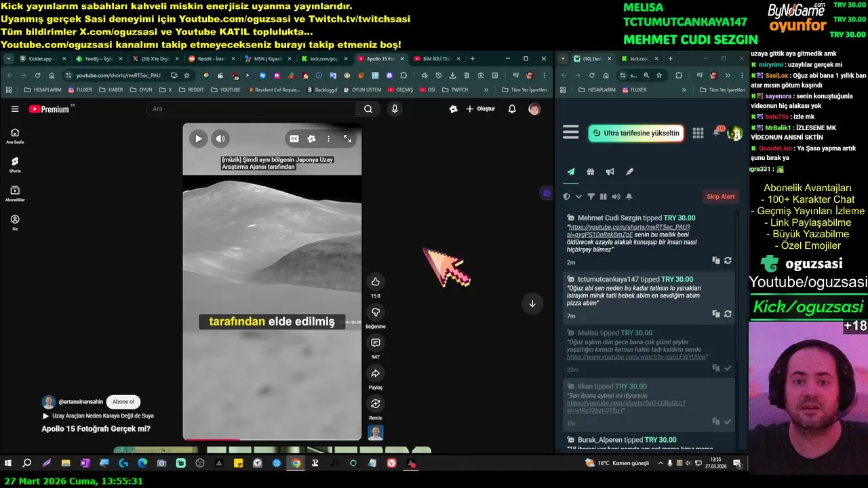Open dashboard notifications bell with 10 badge

(717, 132)
